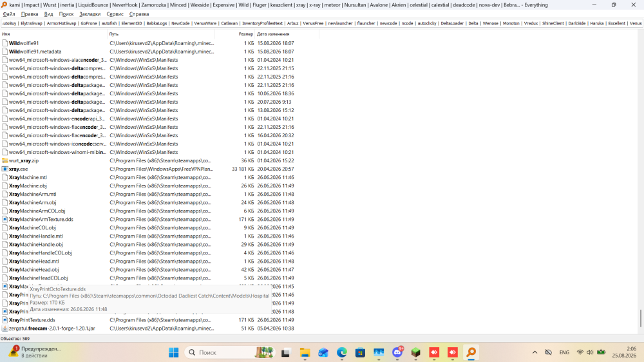
Task: Select the zergatul.freecam jar file icon
Action: pos(5,329)
